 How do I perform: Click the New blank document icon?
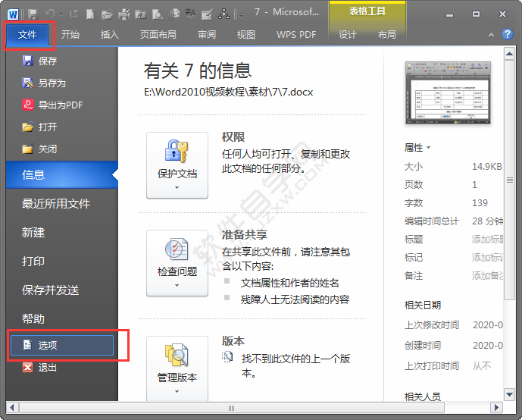click(x=90, y=14)
